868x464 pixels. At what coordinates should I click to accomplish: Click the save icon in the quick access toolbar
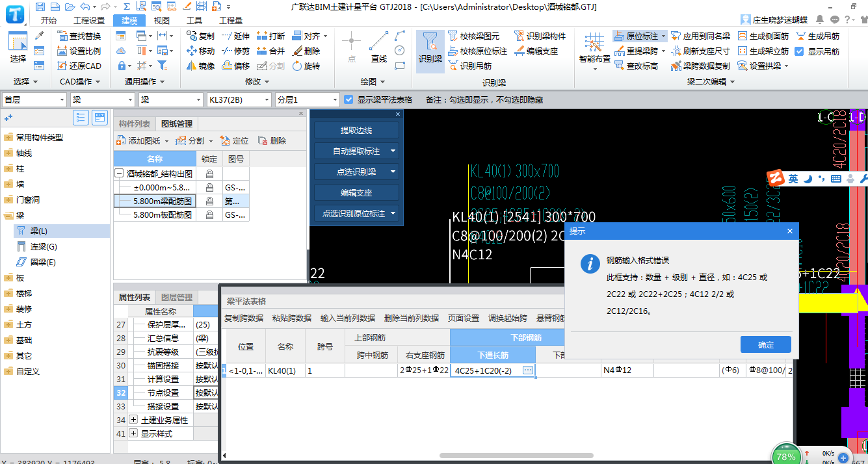click(x=41, y=6)
